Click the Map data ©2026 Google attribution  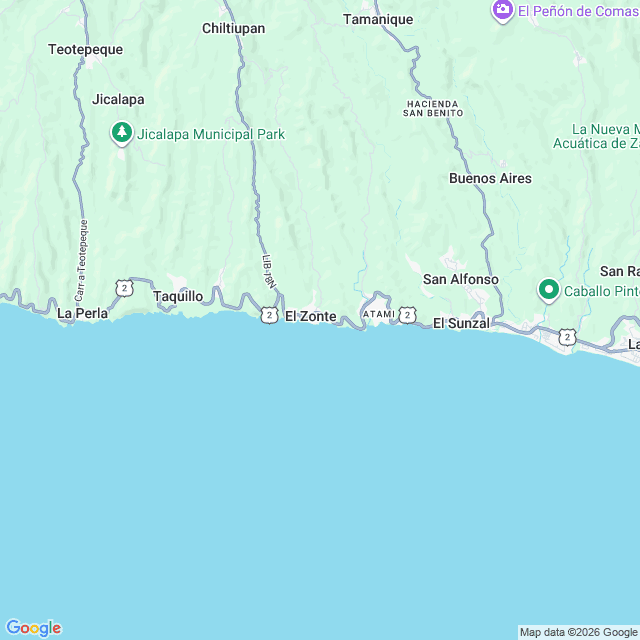coord(578,632)
